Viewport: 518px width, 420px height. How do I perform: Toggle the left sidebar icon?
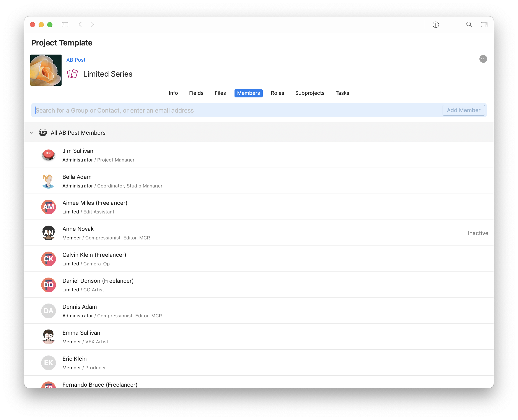(65, 24)
